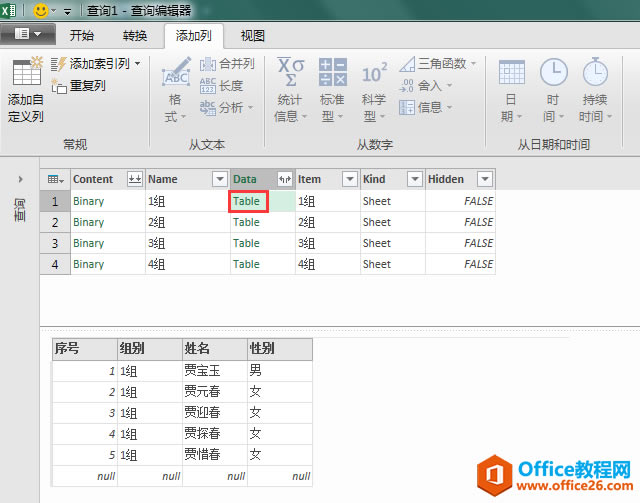Click the 合并列 merge columns button
Screen dimensions: 640x503
[x=228, y=64]
